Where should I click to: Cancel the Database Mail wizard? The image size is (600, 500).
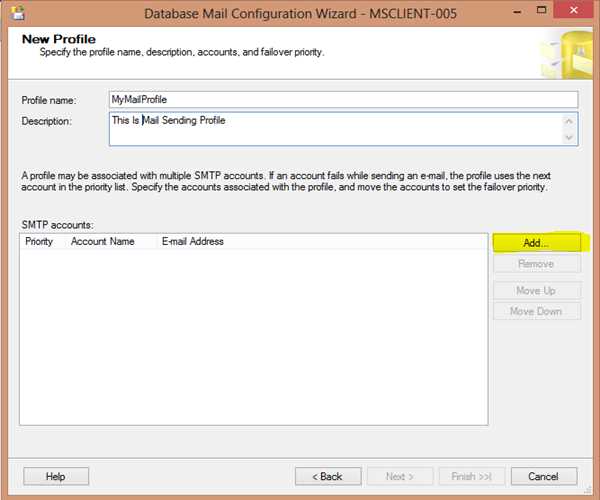543,476
